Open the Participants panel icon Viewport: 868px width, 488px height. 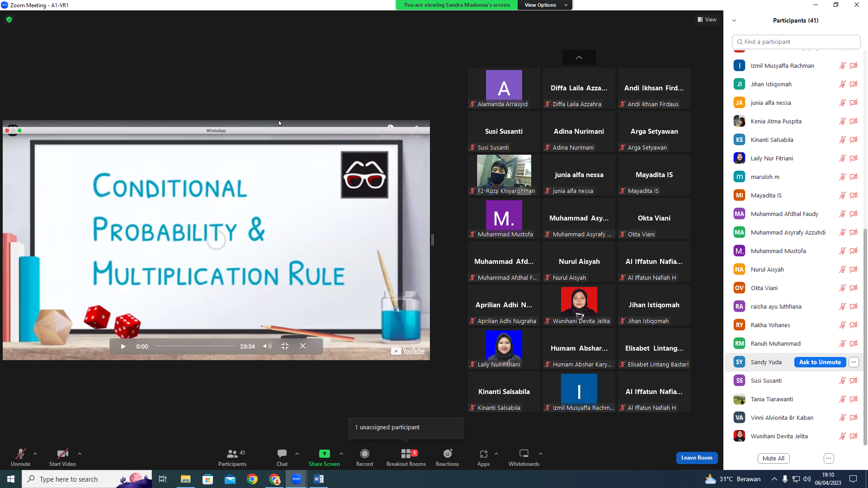[x=232, y=454]
